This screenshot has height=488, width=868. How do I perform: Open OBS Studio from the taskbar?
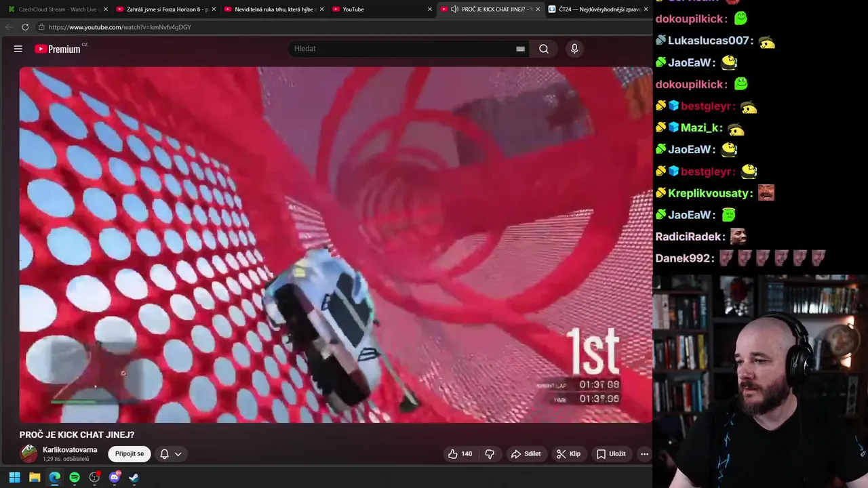tap(94, 477)
